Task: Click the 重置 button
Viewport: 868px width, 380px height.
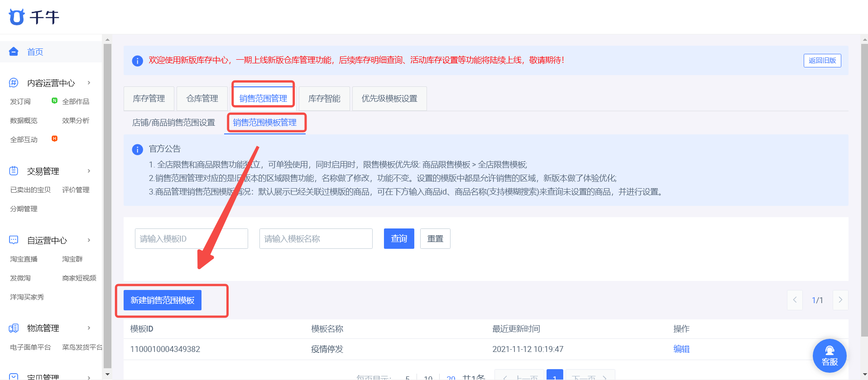Action: (x=435, y=238)
